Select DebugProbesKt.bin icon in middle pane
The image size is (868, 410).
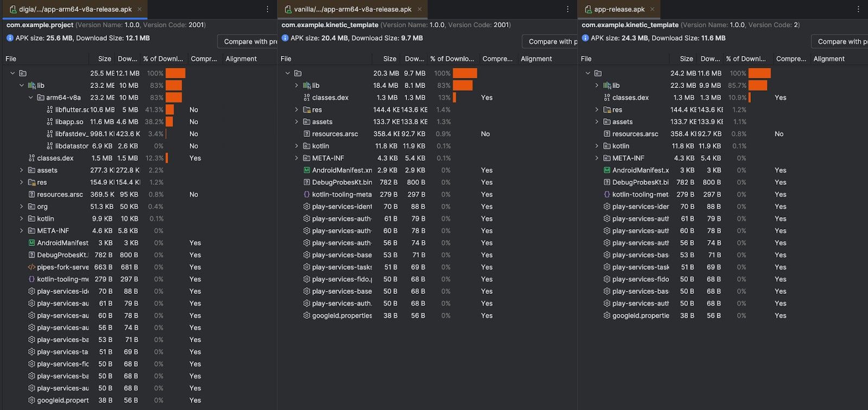tap(307, 182)
